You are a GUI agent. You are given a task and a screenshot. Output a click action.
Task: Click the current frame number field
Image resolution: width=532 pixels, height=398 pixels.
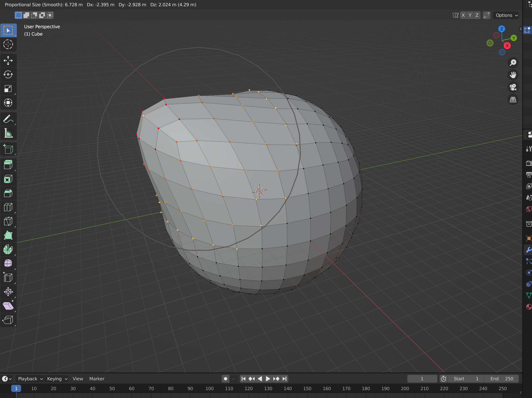click(x=422, y=379)
